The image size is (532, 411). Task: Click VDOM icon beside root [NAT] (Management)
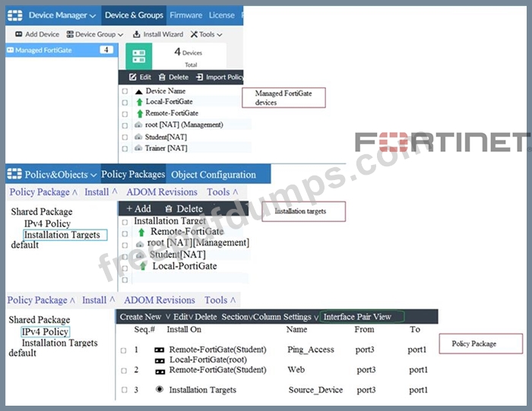138,125
